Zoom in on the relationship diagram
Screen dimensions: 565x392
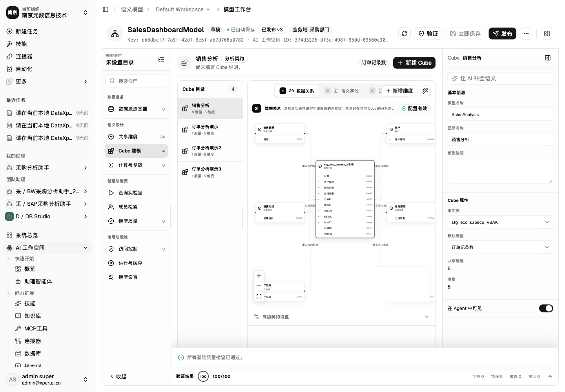pyautogui.click(x=259, y=276)
